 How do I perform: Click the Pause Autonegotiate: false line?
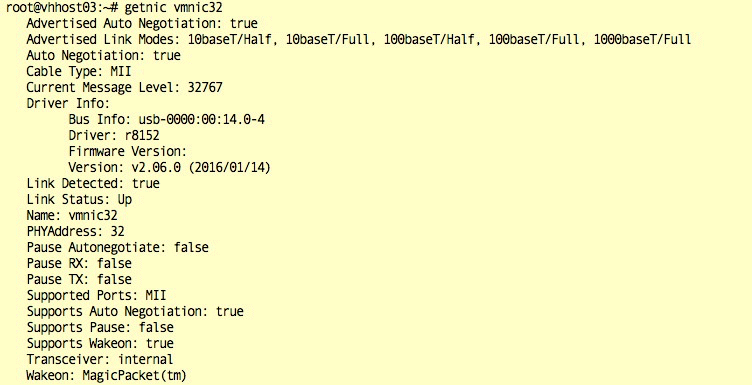point(118,247)
